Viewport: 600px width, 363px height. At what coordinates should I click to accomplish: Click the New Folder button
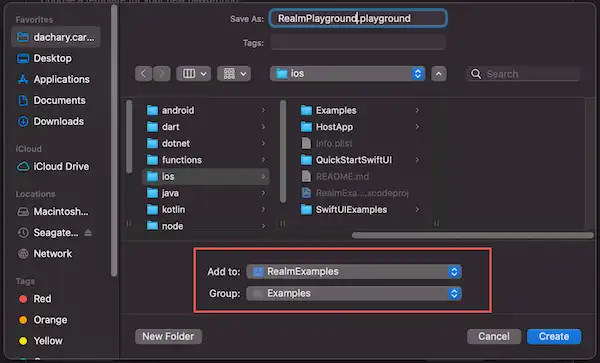[168, 337]
